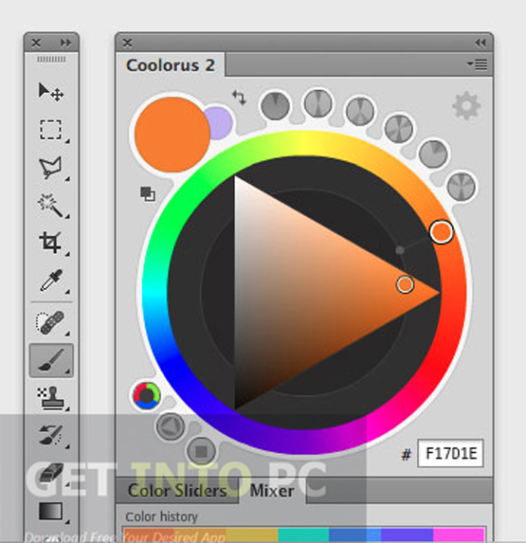Select fourth color harmony scheme circle
The height and width of the screenshot is (543, 526).
399,128
